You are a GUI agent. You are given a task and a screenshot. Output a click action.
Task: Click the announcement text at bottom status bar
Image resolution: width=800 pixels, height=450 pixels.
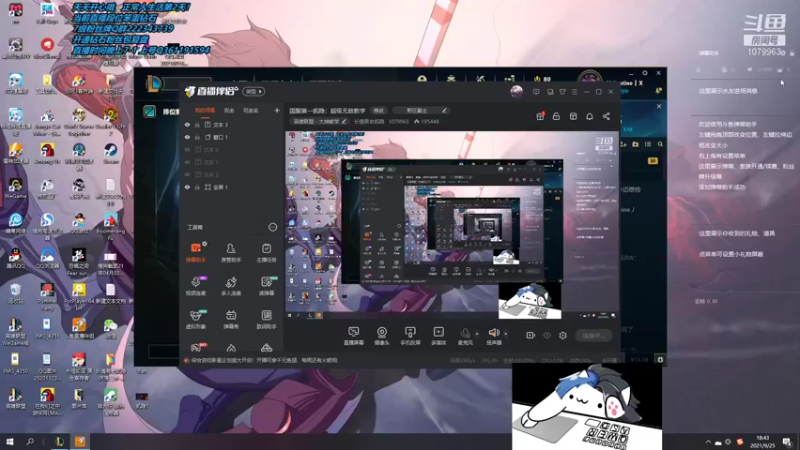coord(264,360)
